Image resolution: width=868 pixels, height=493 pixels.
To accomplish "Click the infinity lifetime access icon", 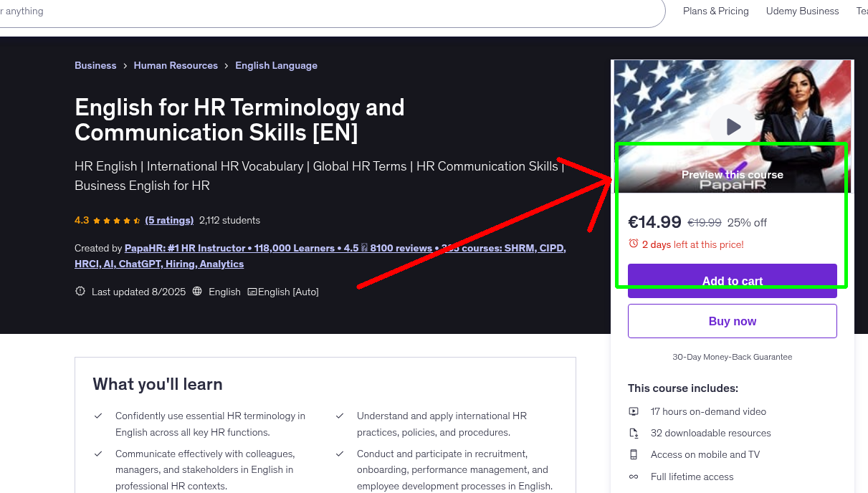I will click(x=634, y=477).
